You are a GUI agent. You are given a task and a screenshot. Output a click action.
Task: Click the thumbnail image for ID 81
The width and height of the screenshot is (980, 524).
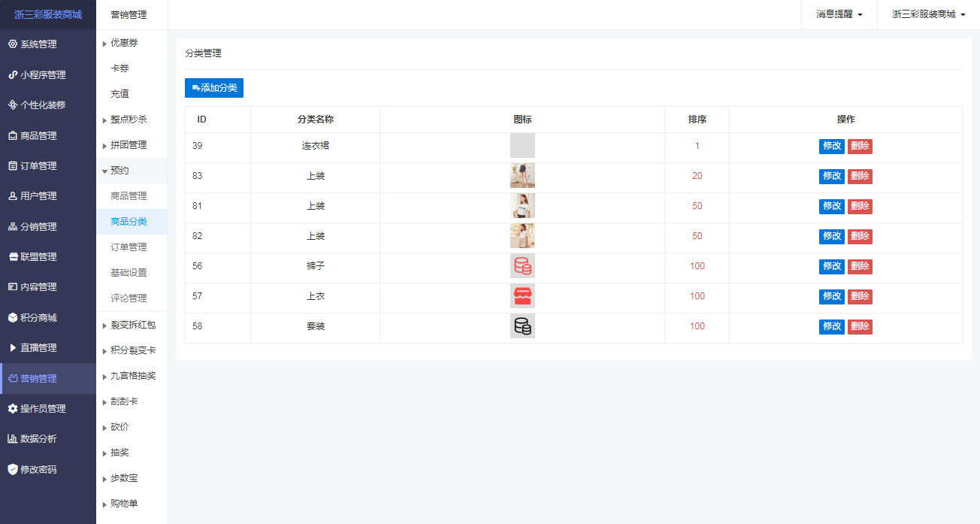(x=522, y=206)
